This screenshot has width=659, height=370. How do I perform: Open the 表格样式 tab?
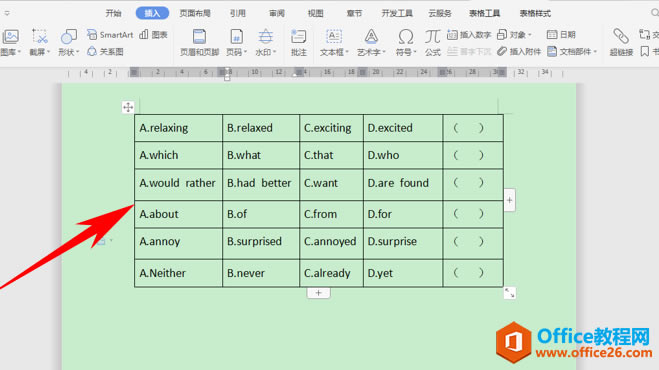pyautogui.click(x=535, y=13)
